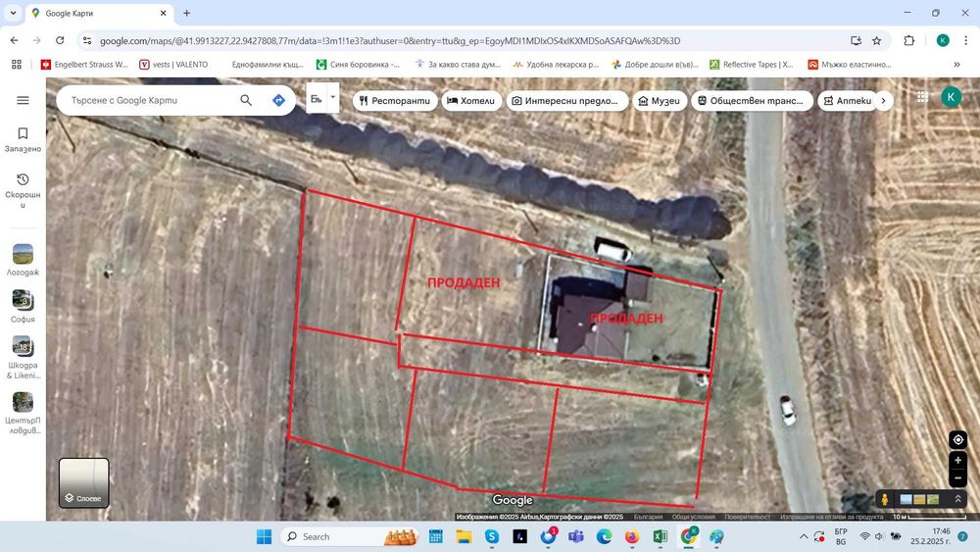Close the Google Карти tab

163,13
